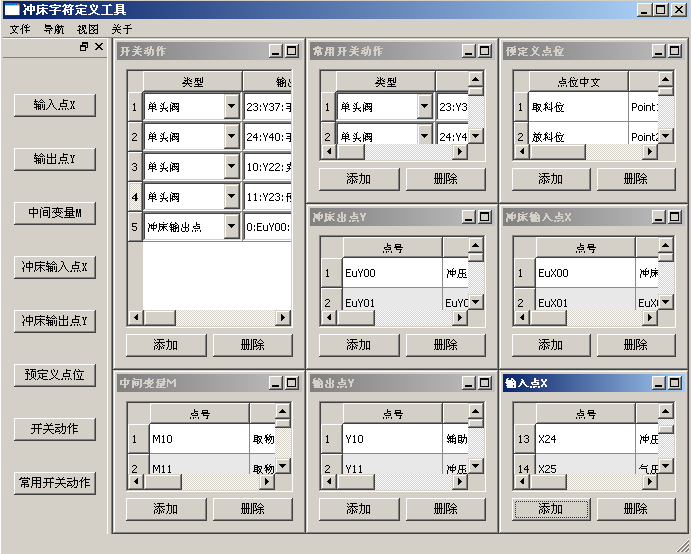
Task: Click horizontal scrollbar right arrow in 开关动作 table
Action: tap(283, 318)
